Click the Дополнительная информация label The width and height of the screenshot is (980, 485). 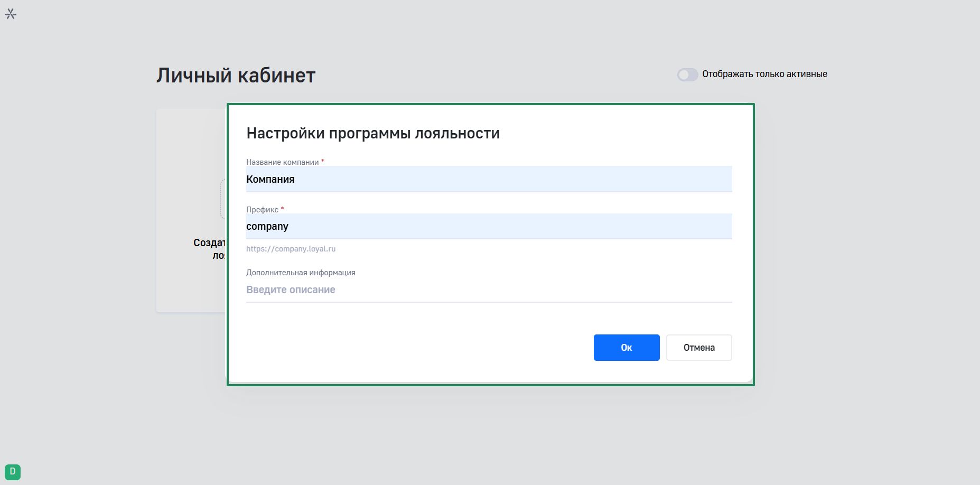301,273
